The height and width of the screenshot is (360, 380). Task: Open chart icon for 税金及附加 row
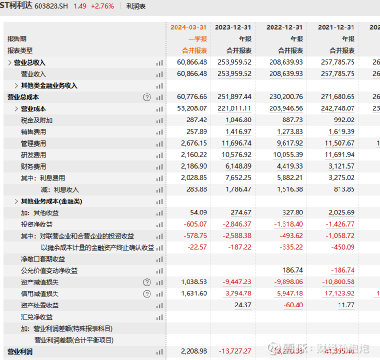click(160, 121)
